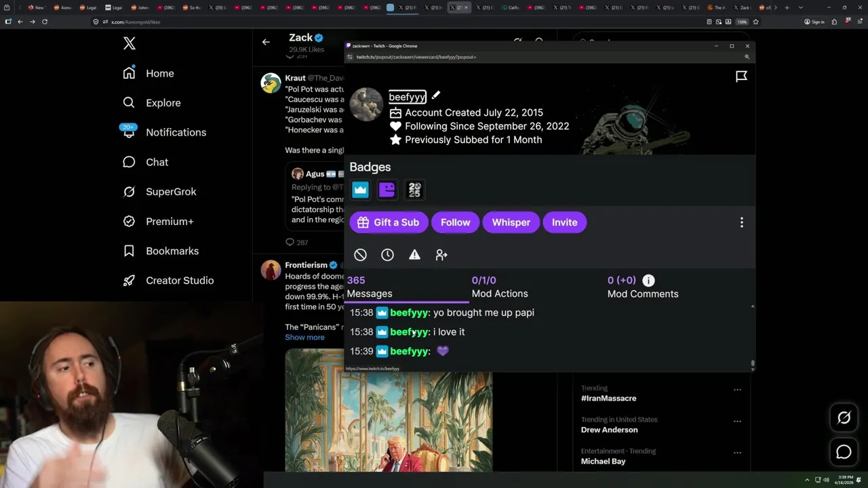The height and width of the screenshot is (488, 868).
Task: Click Trump painting image in Frontierism post
Action: tap(389, 410)
